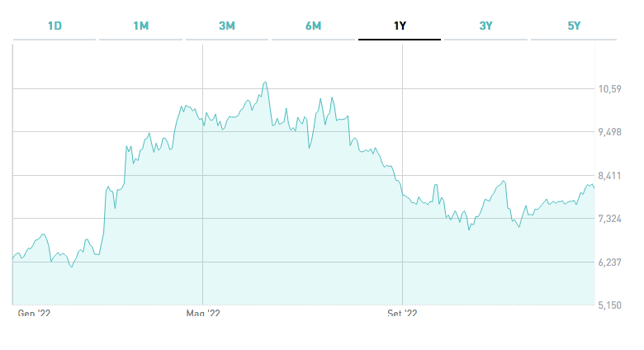Click the price line's rightmost end point
The height and width of the screenshot is (350, 644).
click(x=594, y=188)
